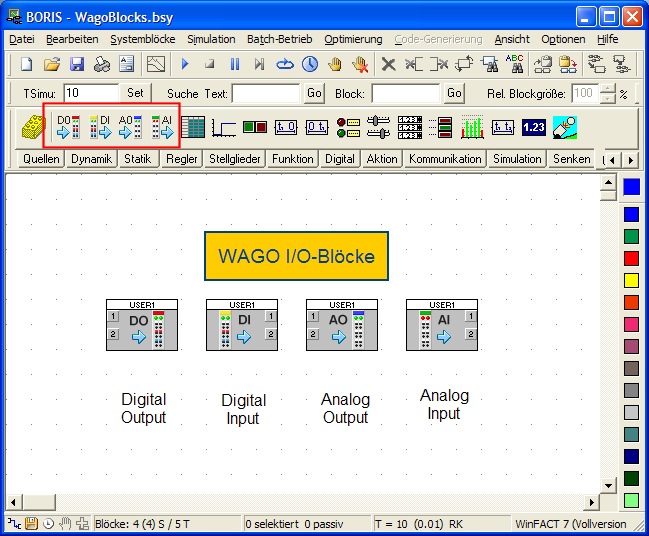Click the WAGO I/O-Blöcke label box
Image resolution: width=649 pixels, height=536 pixels.
click(296, 256)
